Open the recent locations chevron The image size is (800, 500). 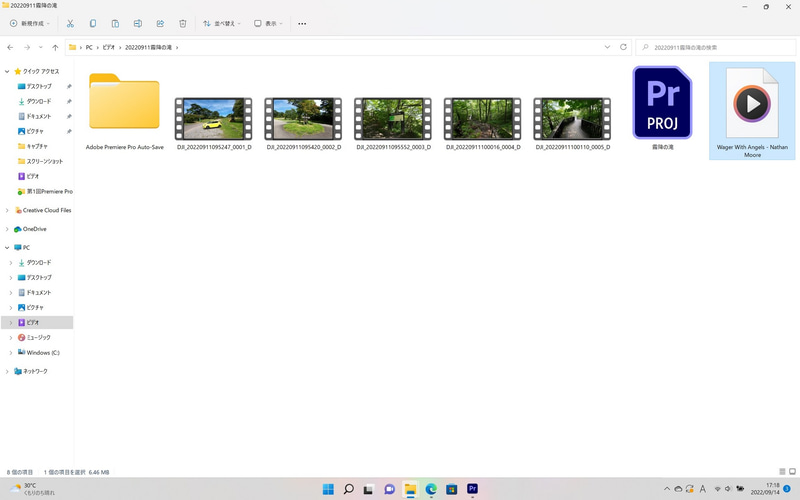click(41, 47)
